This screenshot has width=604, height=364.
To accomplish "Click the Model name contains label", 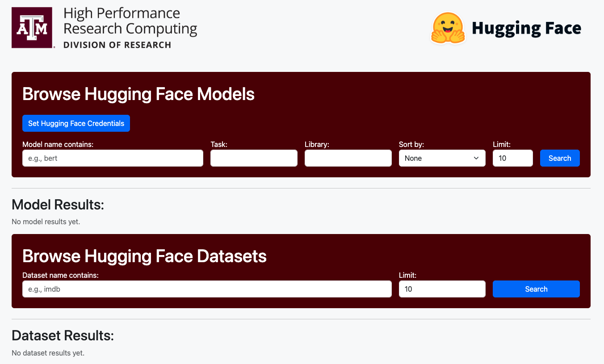I will point(58,144).
